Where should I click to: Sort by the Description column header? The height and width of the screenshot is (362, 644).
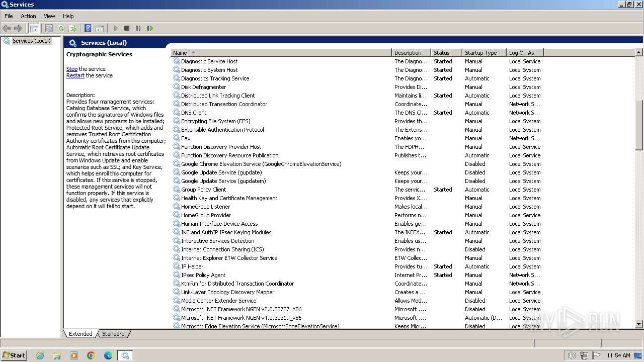pyautogui.click(x=411, y=53)
